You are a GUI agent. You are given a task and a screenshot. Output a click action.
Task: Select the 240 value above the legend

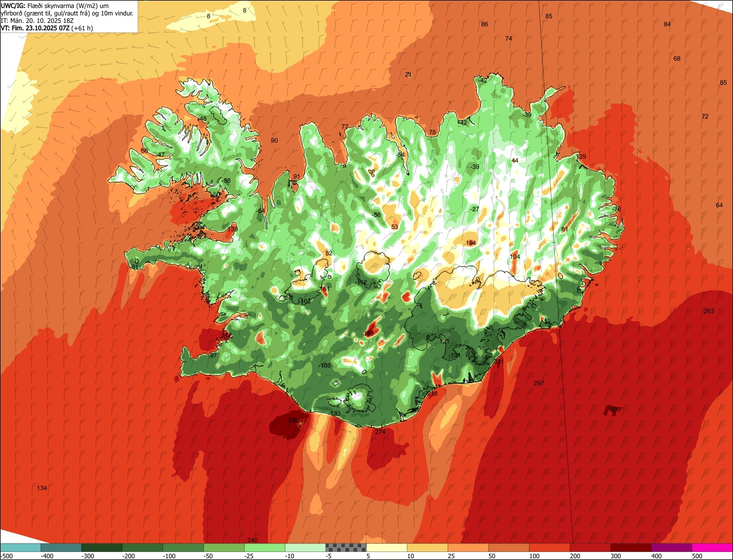click(253, 540)
